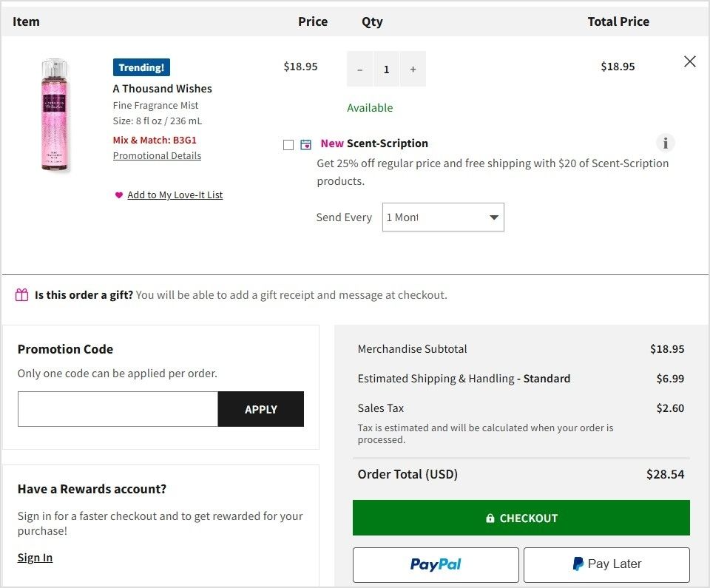
Task: Click the Scent-Scription calendar heart icon
Action: pos(306,144)
